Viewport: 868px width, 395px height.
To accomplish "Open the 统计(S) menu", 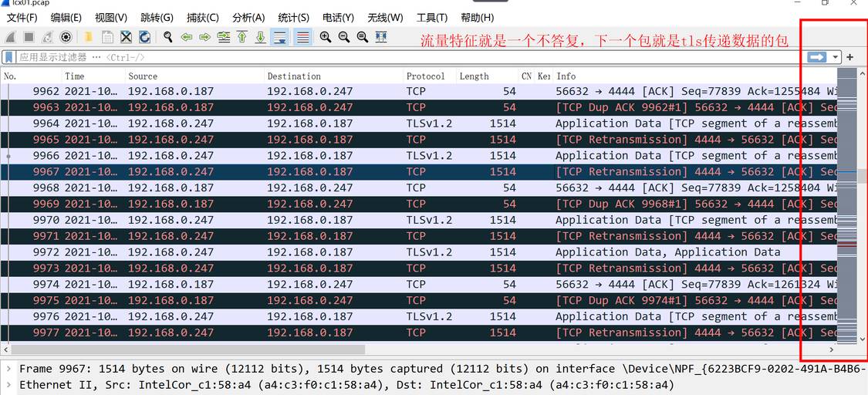I will [293, 18].
